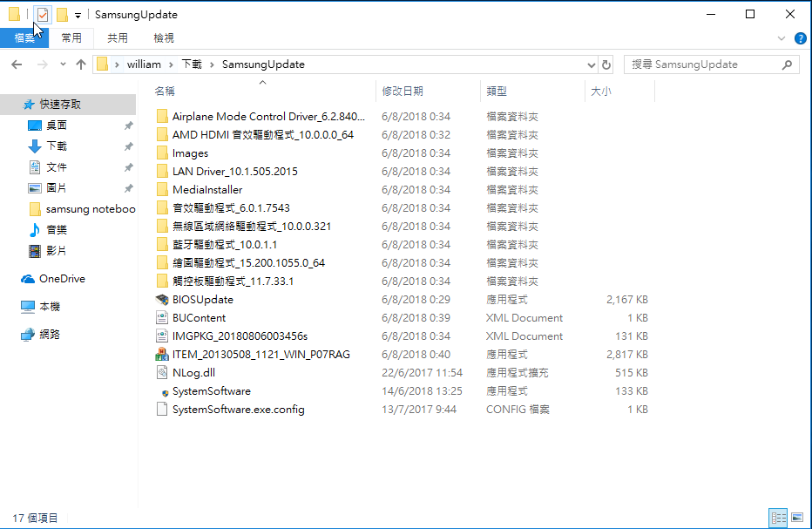Image resolution: width=812 pixels, height=529 pixels.
Task: Switch to large icons view layout toggle
Action: click(797, 518)
